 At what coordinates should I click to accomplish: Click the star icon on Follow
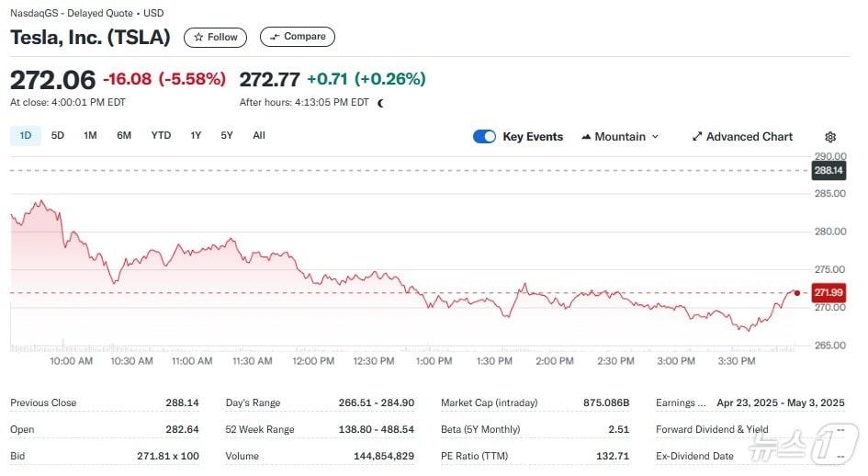[198, 38]
